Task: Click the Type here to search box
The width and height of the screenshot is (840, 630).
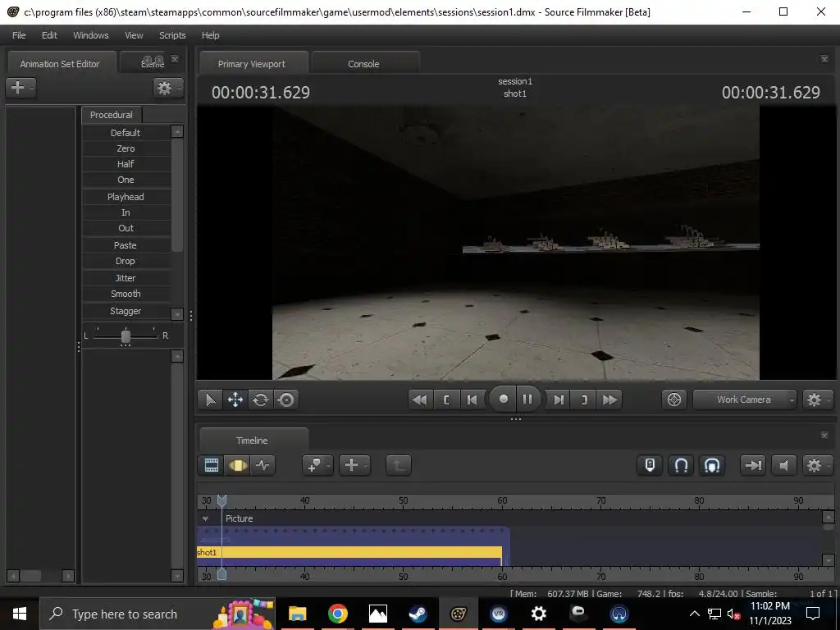Action: [157, 614]
